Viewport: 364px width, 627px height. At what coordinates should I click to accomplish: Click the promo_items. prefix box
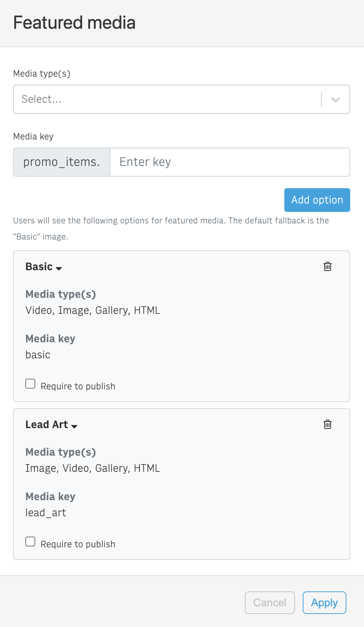pos(62,162)
